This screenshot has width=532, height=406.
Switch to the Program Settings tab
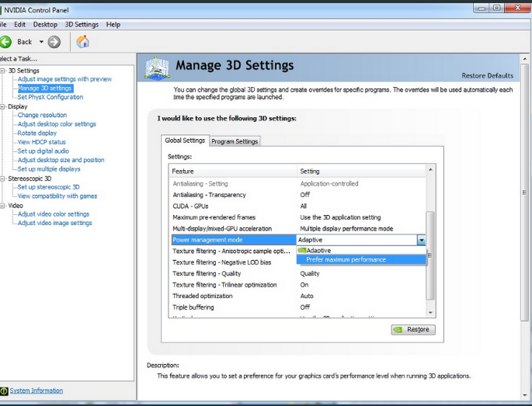(235, 141)
